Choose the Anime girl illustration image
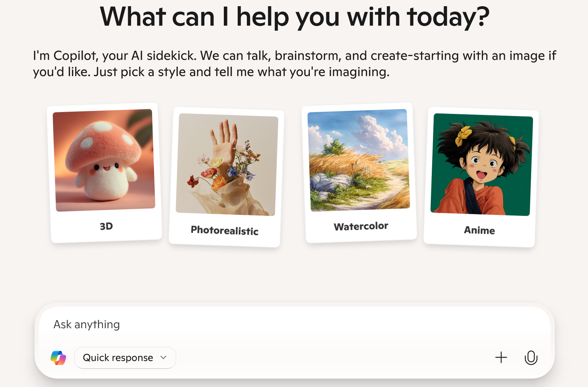This screenshot has height=387, width=588. (481, 164)
